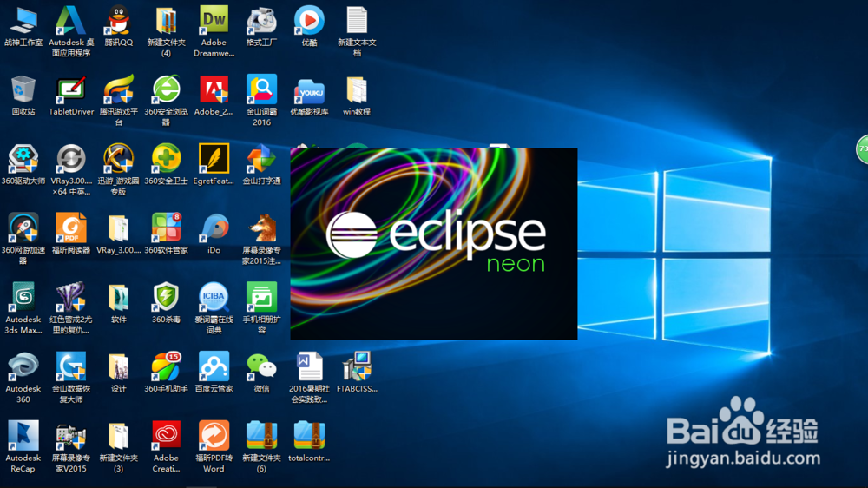Select the 战神工作室 computer icon
868x488 pixels.
(23, 21)
